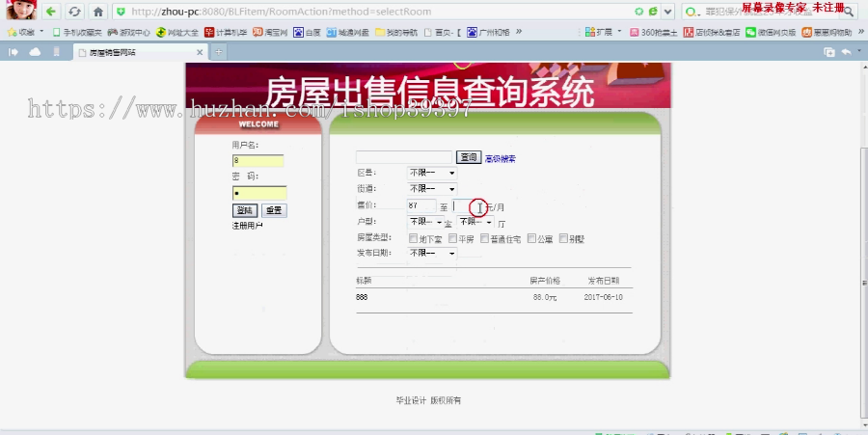
Task: Click listing title 888
Action: click(362, 297)
